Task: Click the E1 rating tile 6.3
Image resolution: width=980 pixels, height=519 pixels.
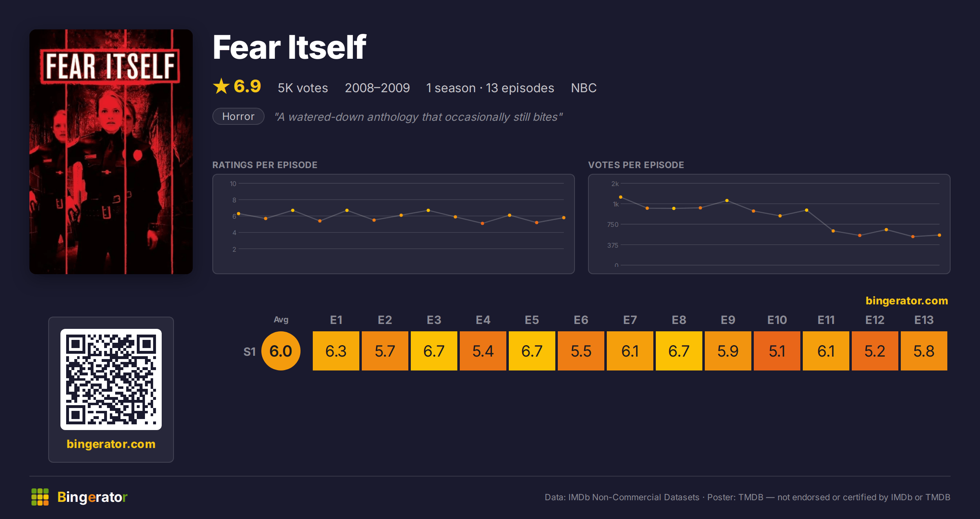Action: point(336,351)
